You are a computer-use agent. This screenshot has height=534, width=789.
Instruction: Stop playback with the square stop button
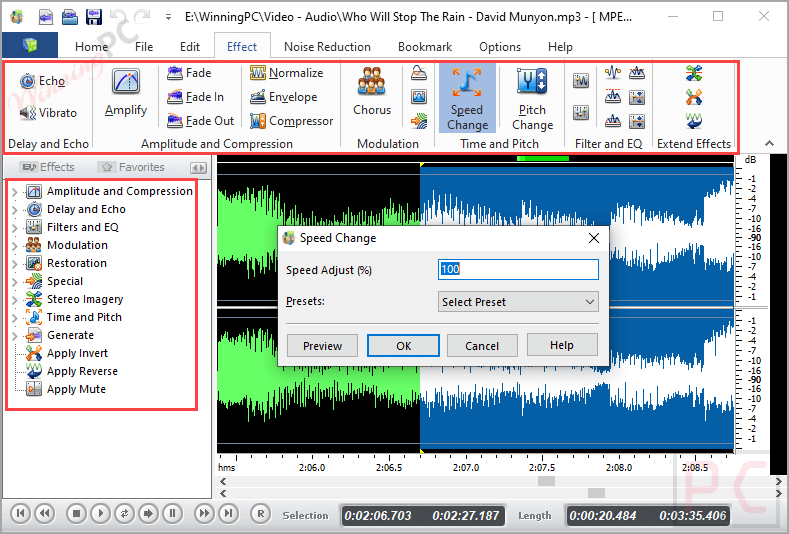click(76, 513)
